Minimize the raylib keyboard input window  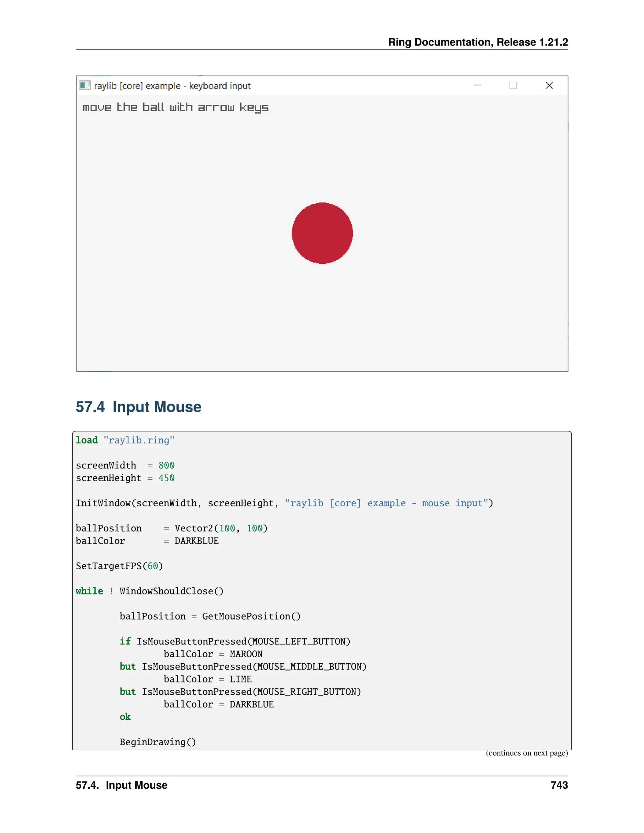point(477,86)
